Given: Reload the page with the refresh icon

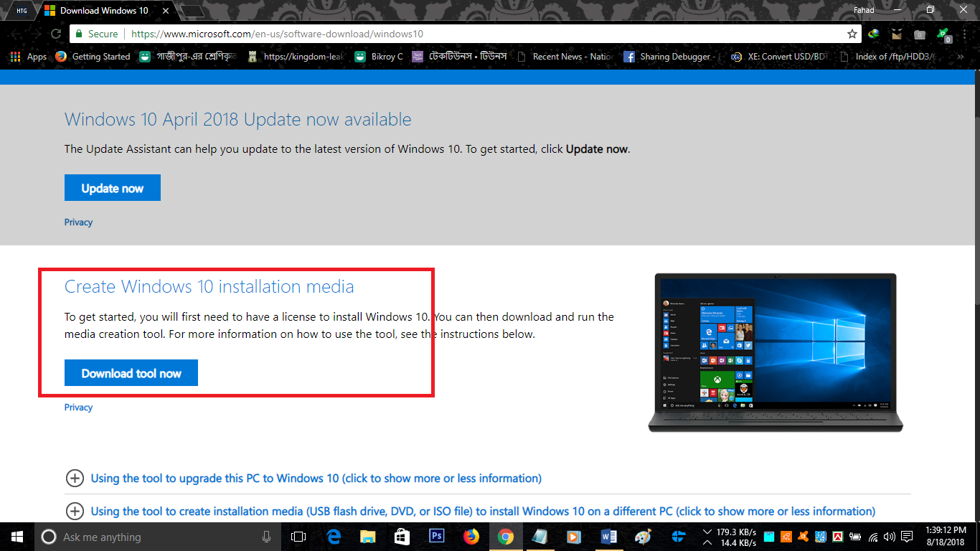Looking at the screenshot, I should point(55,34).
